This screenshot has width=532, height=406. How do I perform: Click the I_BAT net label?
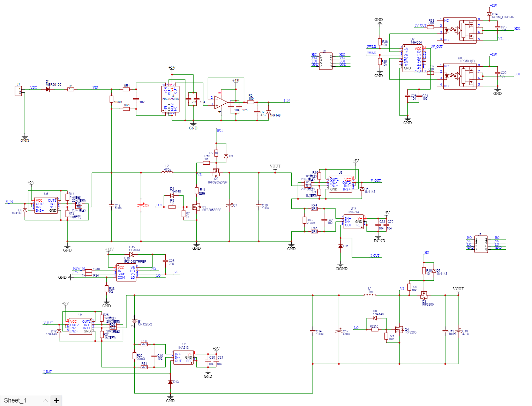tap(47, 372)
